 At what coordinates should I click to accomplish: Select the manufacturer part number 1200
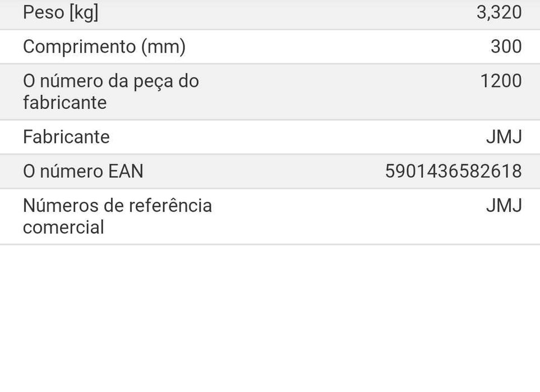pyautogui.click(x=501, y=81)
